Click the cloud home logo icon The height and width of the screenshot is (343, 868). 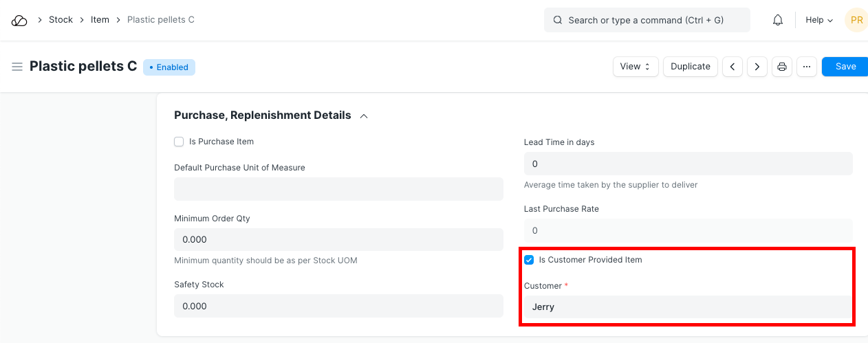[x=19, y=20]
